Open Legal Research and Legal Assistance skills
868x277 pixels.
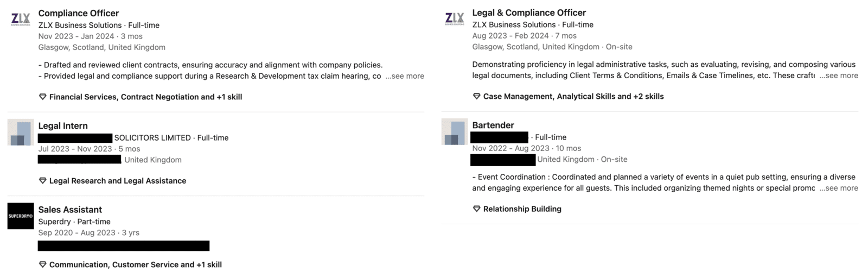pos(118,181)
